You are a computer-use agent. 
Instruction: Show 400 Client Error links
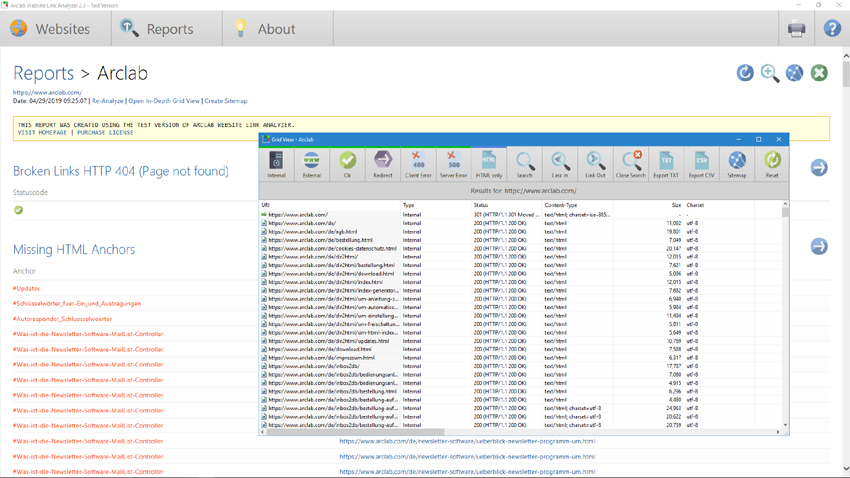tap(418, 164)
